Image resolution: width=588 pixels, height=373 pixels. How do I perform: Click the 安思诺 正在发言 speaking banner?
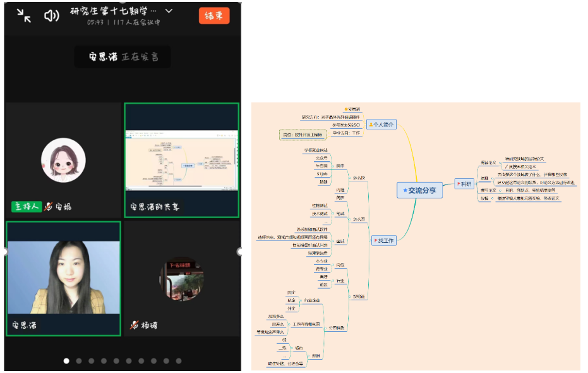(123, 57)
